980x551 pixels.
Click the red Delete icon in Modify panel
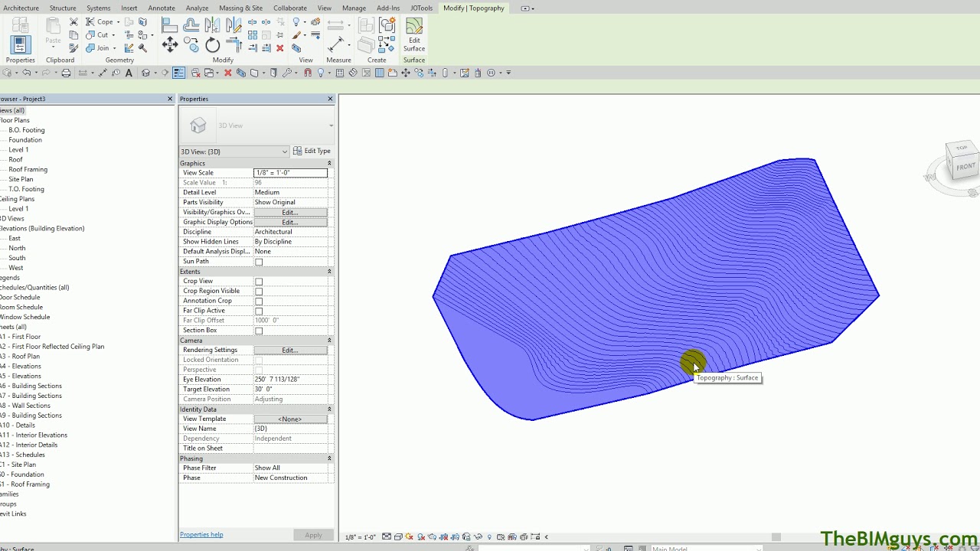pos(279,47)
